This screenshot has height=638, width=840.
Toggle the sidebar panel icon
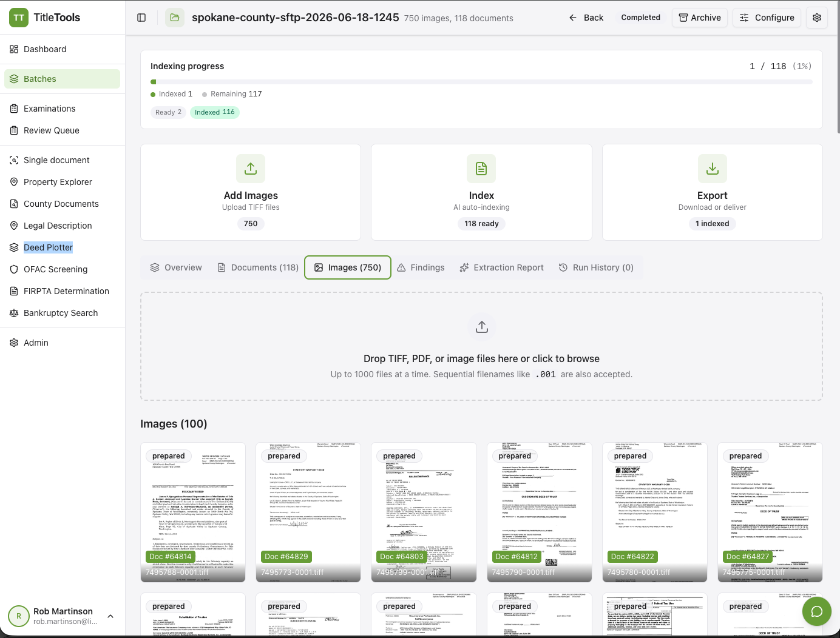[x=141, y=18]
